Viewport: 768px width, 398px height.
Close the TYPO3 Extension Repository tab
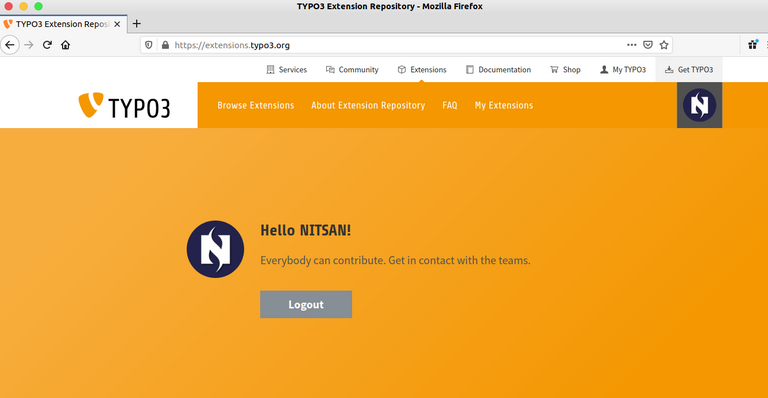[x=117, y=24]
